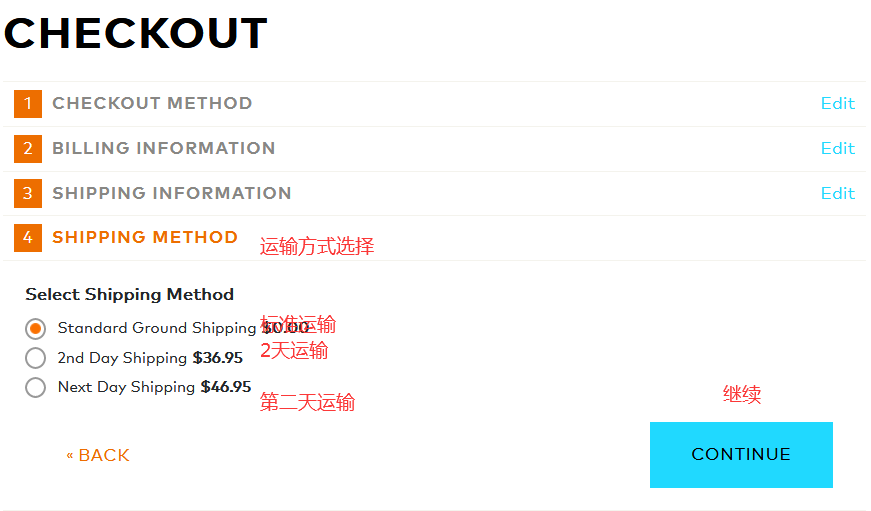The width and height of the screenshot is (871, 511).
Task: Click the $46.95 Next Day price
Action: coord(226,388)
